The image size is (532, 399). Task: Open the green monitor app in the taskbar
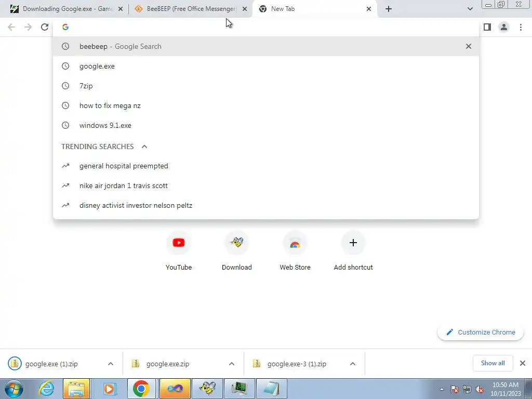pos(239,389)
